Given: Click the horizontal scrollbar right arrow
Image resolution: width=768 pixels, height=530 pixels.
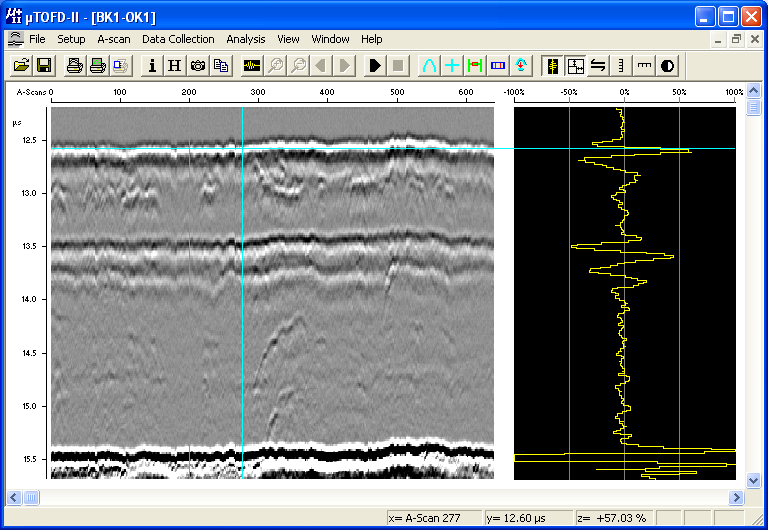Looking at the screenshot, I should click(x=736, y=498).
